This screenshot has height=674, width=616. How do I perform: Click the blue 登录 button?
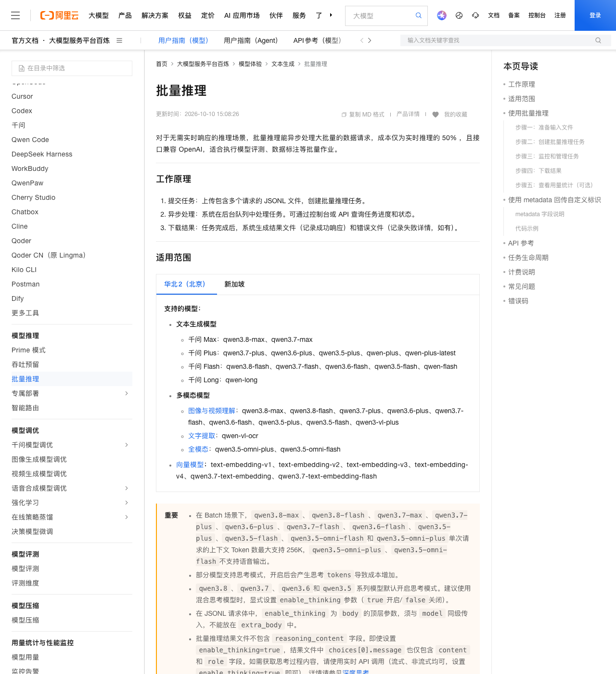(x=595, y=15)
